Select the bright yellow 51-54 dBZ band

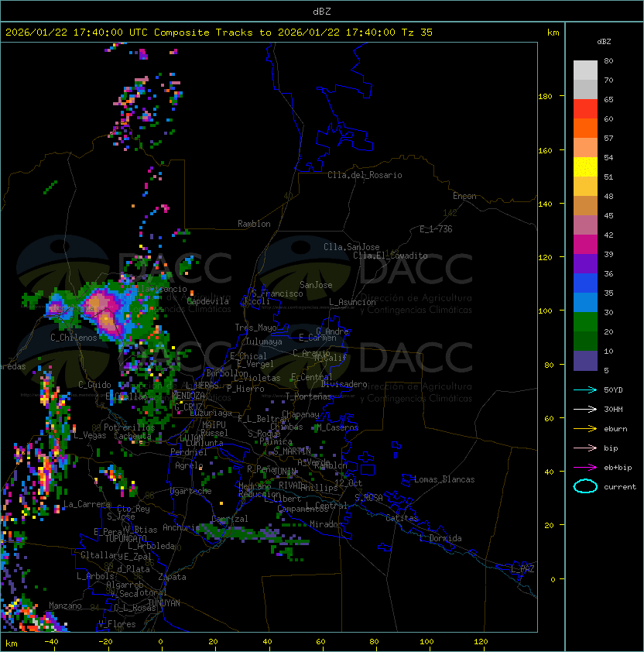point(585,167)
